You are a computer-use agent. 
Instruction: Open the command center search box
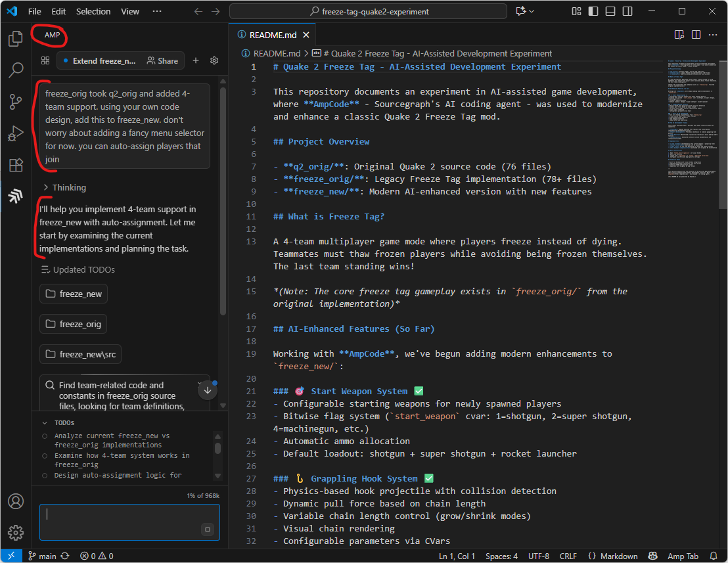(368, 11)
